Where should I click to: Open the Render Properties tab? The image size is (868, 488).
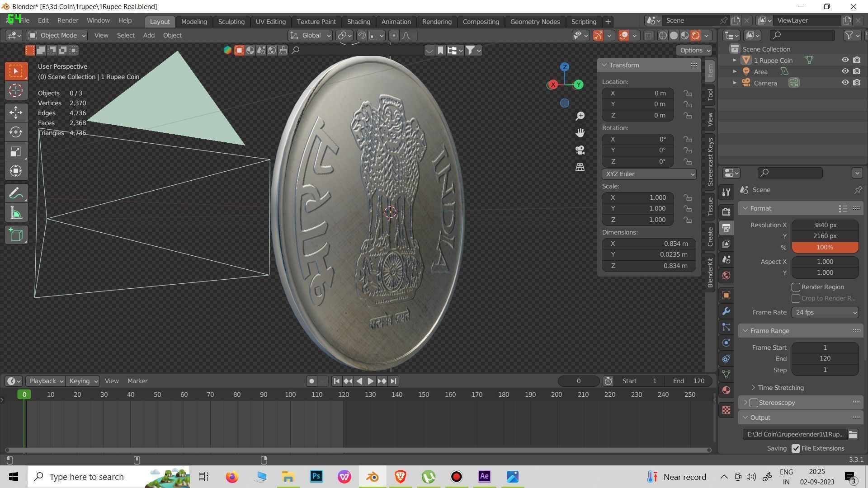coord(726,211)
